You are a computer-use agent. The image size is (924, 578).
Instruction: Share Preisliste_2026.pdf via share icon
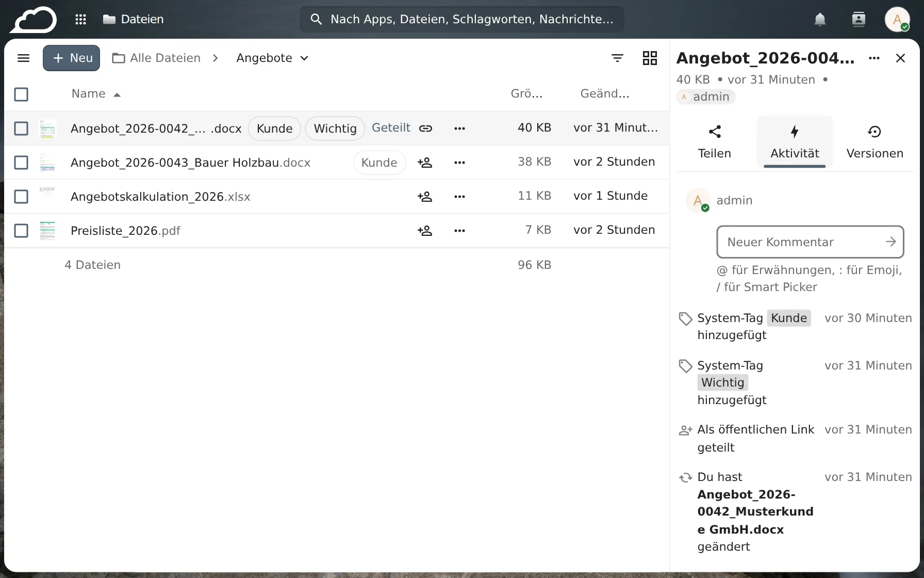click(425, 231)
